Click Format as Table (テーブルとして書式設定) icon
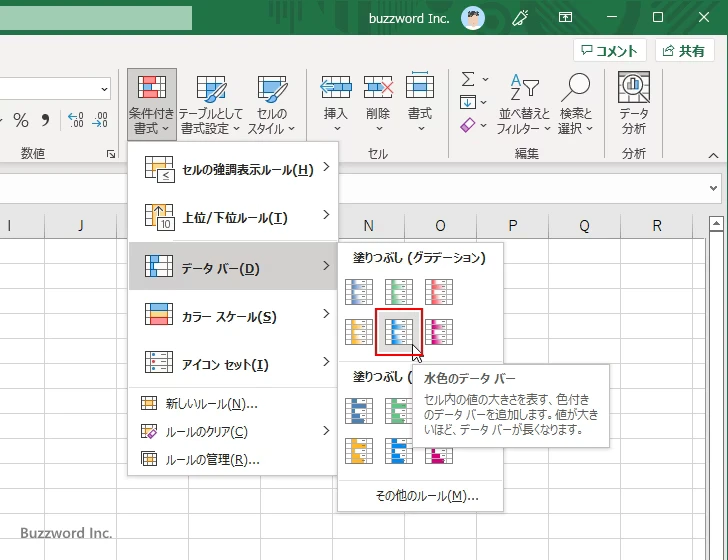Image resolution: width=728 pixels, height=560 pixels. pyautogui.click(x=211, y=89)
